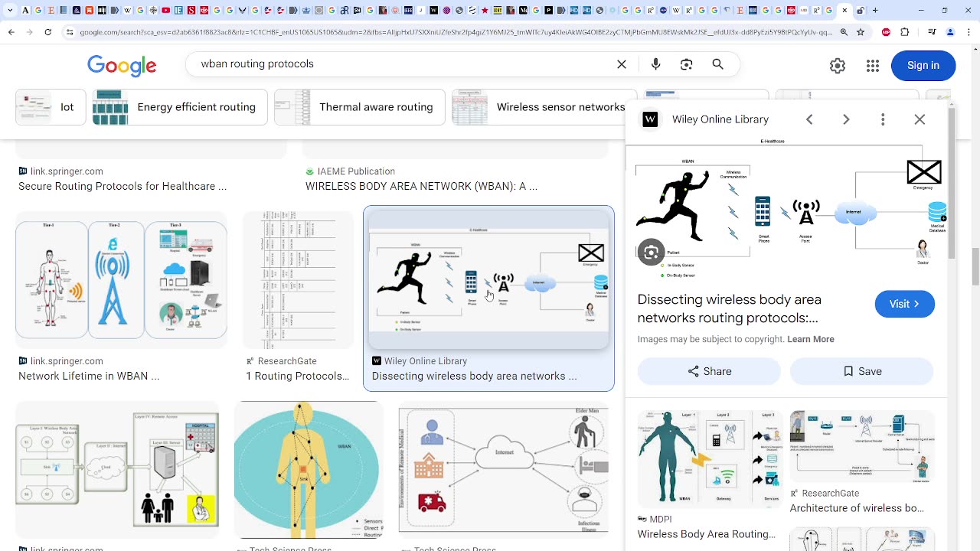Open 'Secure Routing Protocols for Healthcare' result
The image size is (980, 551).
122,186
